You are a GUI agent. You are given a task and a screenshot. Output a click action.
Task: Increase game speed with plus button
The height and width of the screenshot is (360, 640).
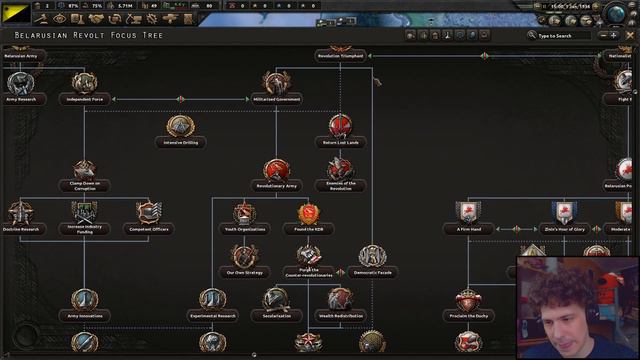[596, 6]
